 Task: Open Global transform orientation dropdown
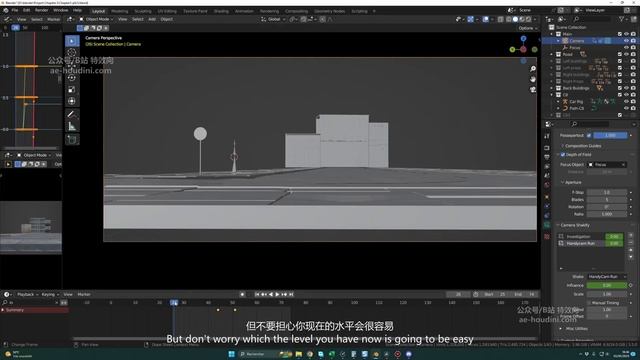click(273, 19)
